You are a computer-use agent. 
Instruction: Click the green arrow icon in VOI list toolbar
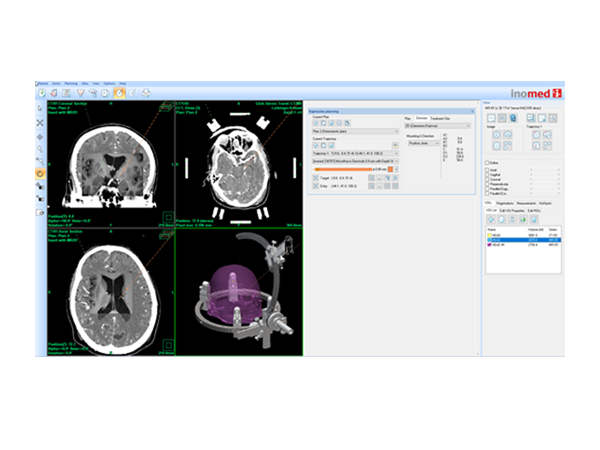click(x=523, y=219)
